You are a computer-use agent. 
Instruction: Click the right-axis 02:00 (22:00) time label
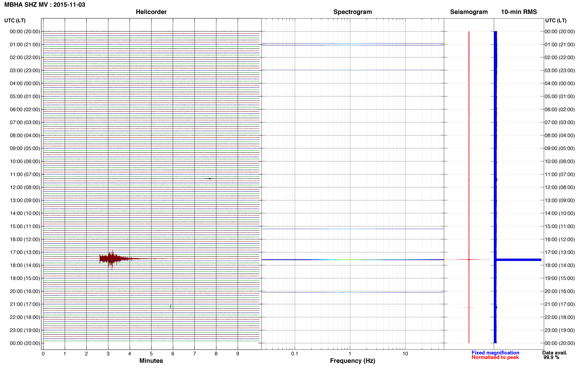click(x=560, y=58)
